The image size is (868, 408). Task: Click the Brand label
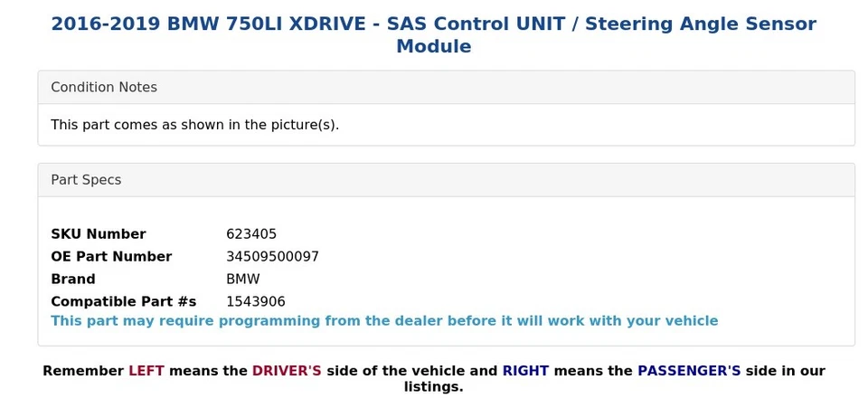click(x=73, y=280)
